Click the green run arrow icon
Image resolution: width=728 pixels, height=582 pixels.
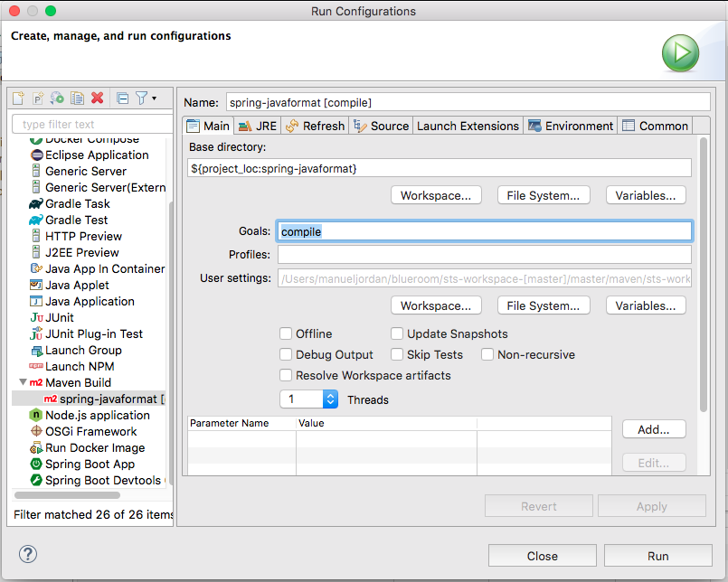pos(680,53)
